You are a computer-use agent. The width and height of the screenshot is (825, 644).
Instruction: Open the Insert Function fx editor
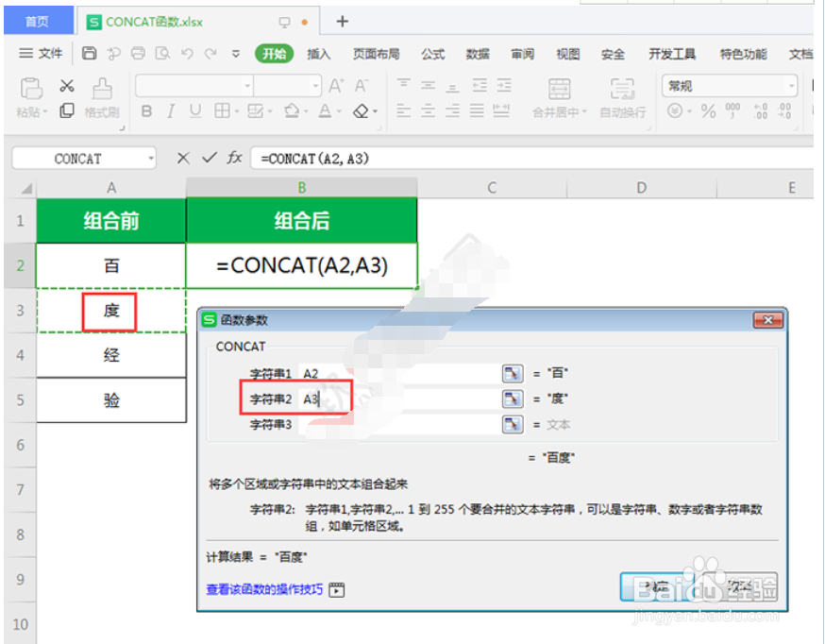[234, 158]
